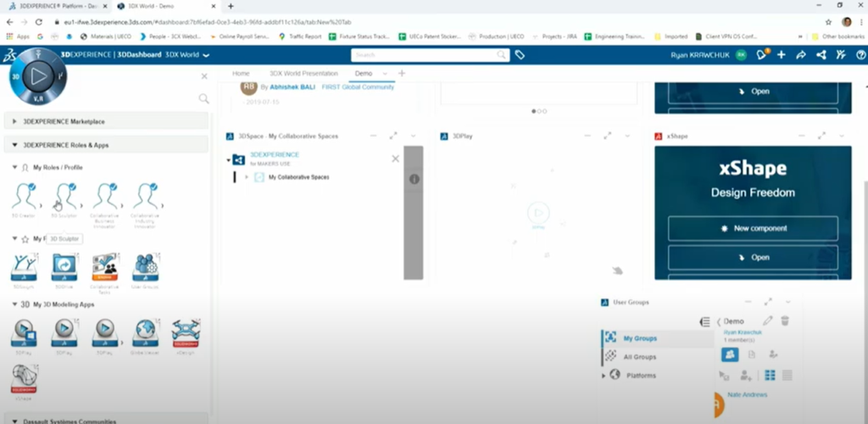Add a new dashboard tab
The image size is (868, 424).
coord(402,74)
